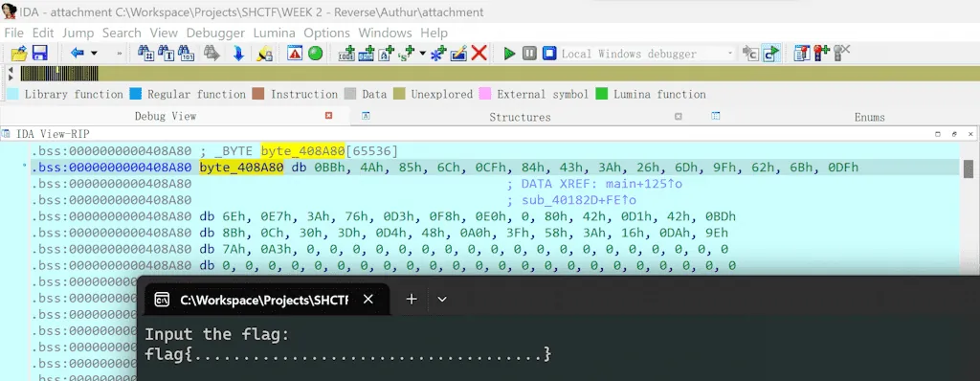Click the navigation band left arrow

tap(10, 70)
